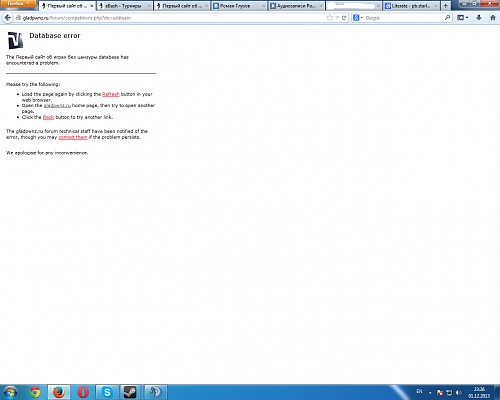
Task: Reload the page via address bar icon
Action: click(x=344, y=18)
